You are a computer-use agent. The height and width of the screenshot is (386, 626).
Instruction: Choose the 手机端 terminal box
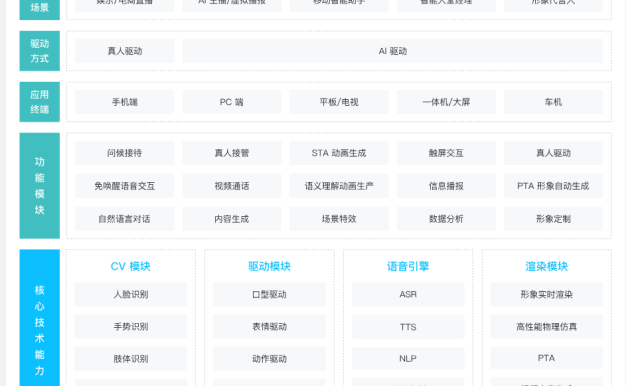click(125, 102)
